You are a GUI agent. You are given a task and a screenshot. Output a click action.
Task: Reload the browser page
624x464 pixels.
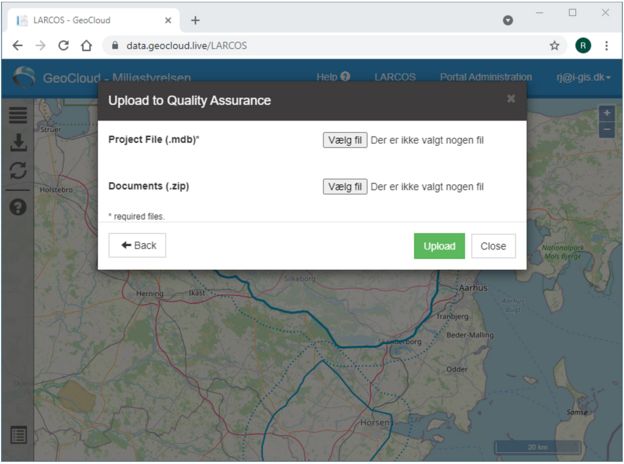pyautogui.click(x=64, y=46)
